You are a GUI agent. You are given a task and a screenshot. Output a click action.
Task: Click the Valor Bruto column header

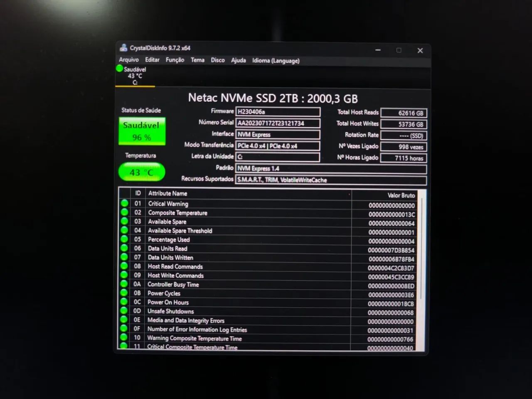[401, 195]
